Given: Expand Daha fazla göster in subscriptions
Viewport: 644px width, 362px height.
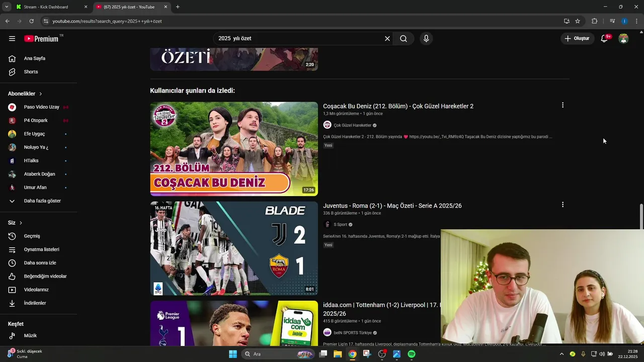Looking at the screenshot, I should (42, 201).
